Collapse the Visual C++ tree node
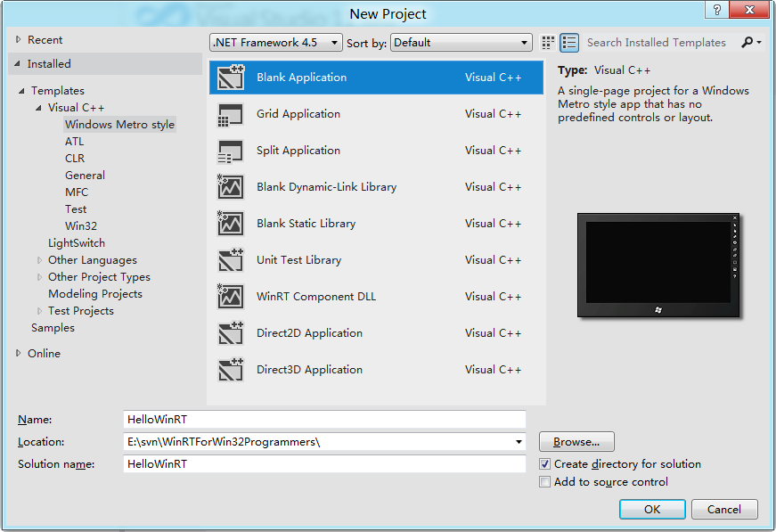 click(x=38, y=108)
